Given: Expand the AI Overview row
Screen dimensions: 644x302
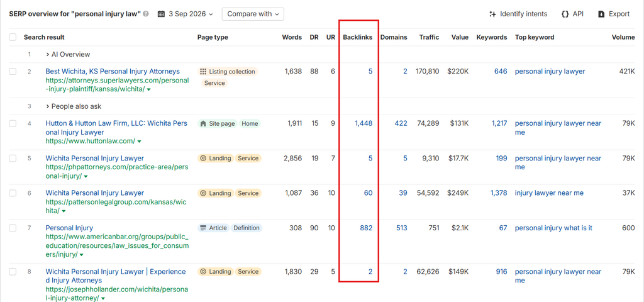Looking at the screenshot, I should (x=68, y=54).
